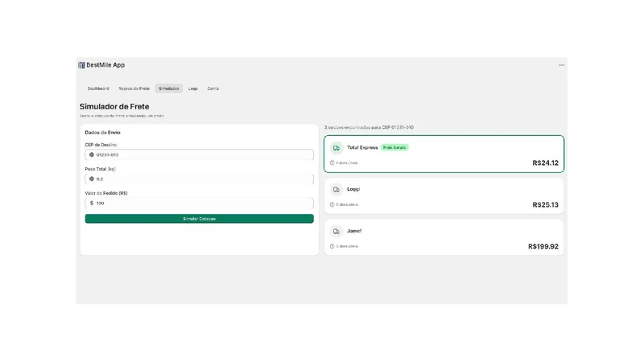Image resolution: width=644 pixels, height=362 pixels.
Task: Click the Peso Total (kg) label
Action: 100,169
